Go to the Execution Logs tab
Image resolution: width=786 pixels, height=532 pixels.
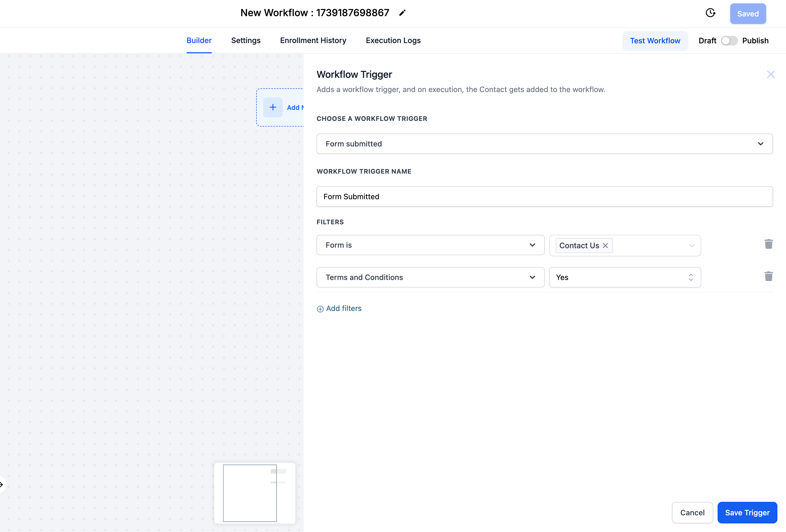393,41
